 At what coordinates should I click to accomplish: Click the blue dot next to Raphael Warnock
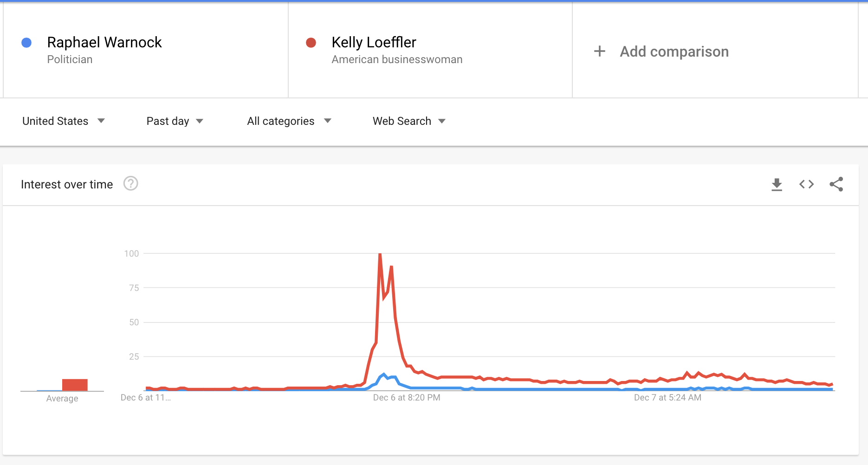click(26, 43)
